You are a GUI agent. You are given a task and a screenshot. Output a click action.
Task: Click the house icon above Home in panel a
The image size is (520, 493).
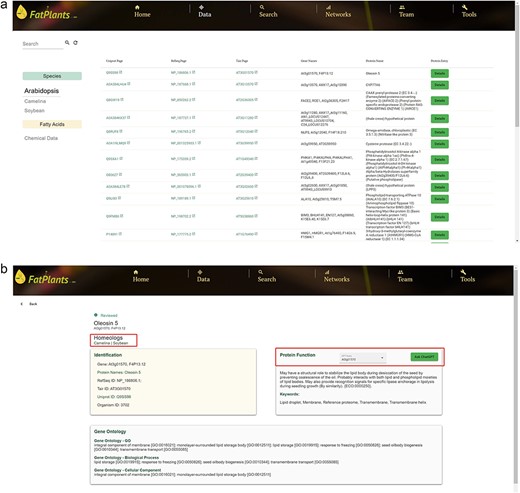coord(137,7)
